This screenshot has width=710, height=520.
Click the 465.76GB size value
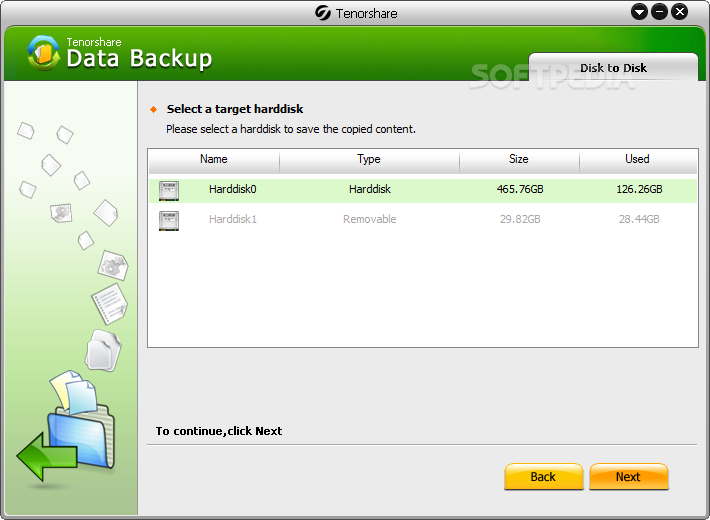point(520,189)
